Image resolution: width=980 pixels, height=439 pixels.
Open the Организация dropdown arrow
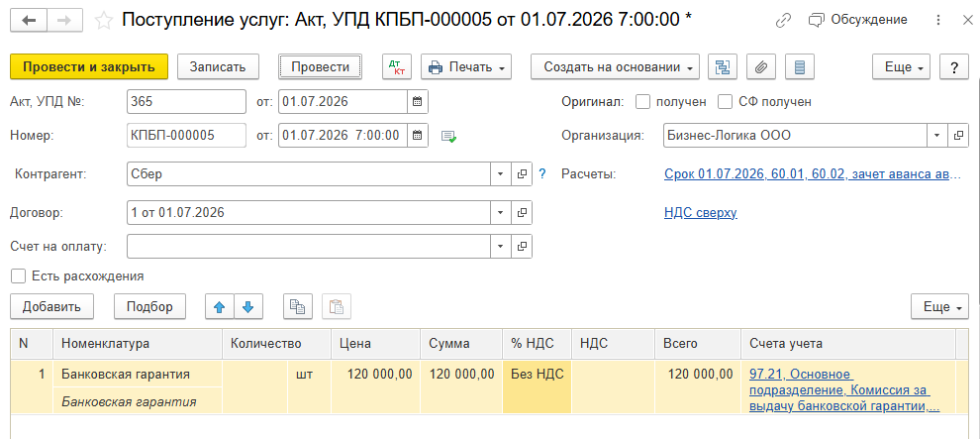(x=936, y=135)
